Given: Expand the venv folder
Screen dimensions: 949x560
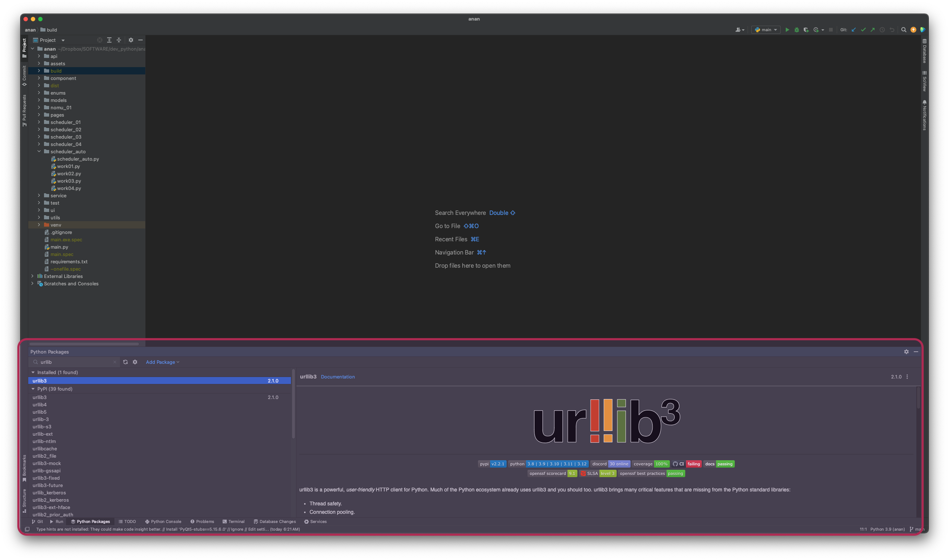Looking at the screenshot, I should (39, 225).
